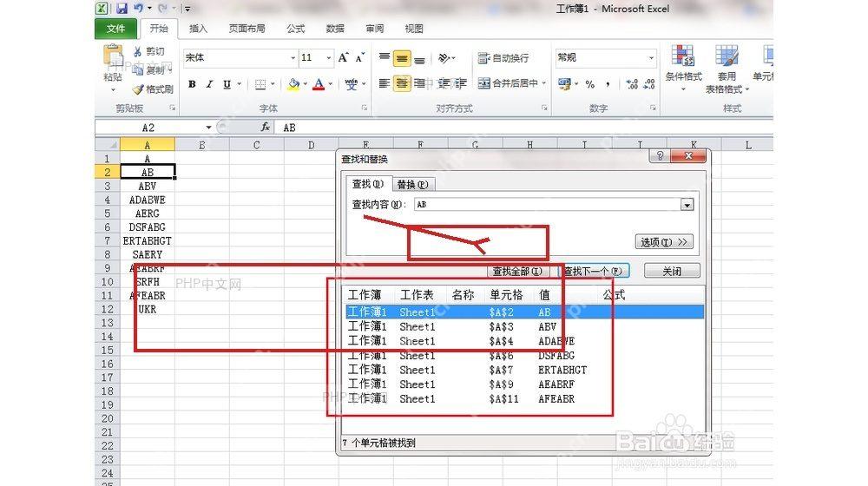Apply Percent Style format

(x=590, y=84)
